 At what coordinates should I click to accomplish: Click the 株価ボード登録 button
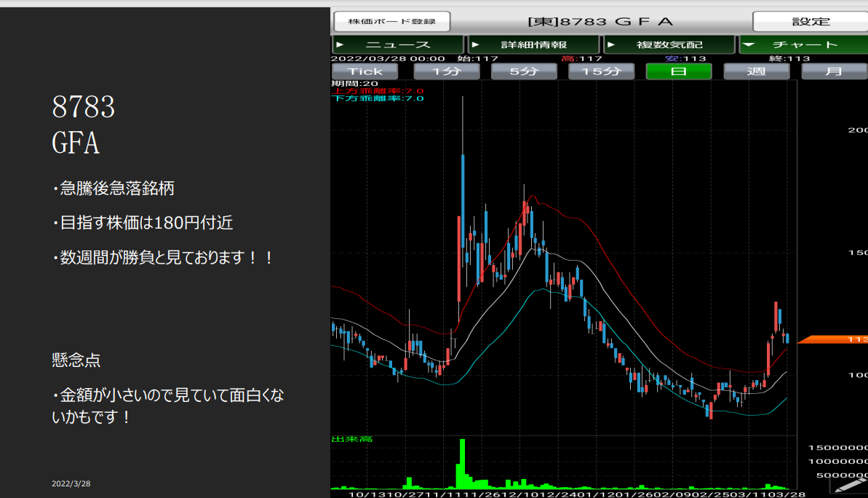391,22
